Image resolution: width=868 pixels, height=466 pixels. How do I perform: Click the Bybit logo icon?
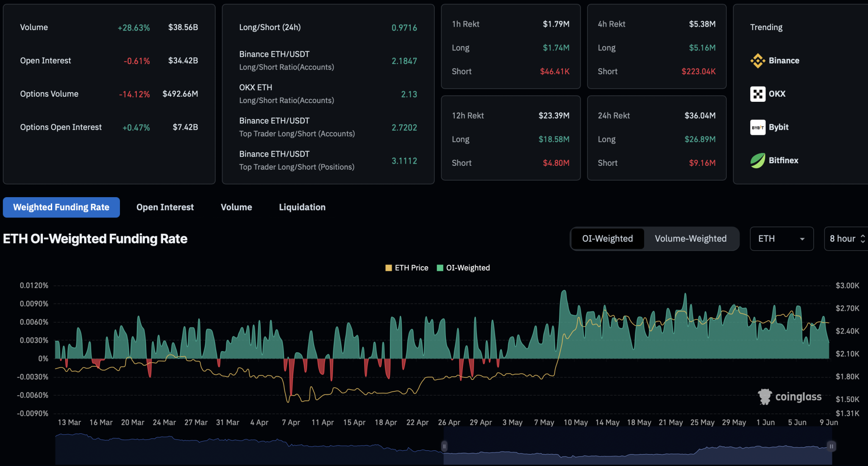point(757,127)
